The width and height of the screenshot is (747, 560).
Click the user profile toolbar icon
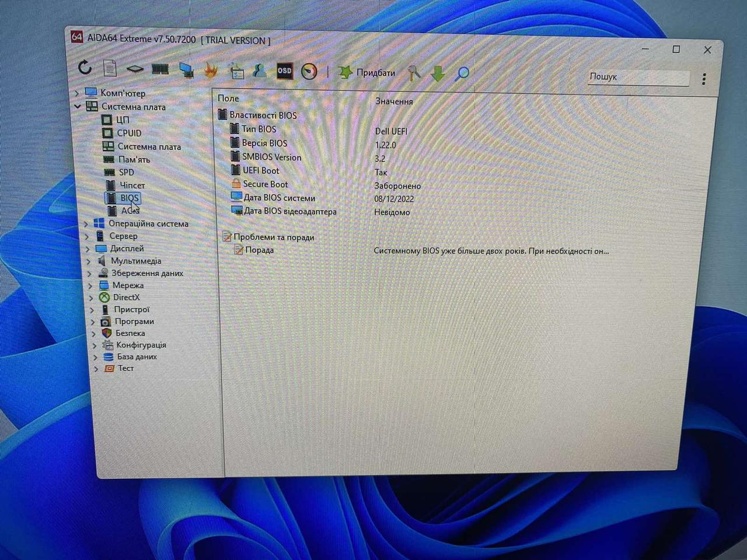point(260,71)
